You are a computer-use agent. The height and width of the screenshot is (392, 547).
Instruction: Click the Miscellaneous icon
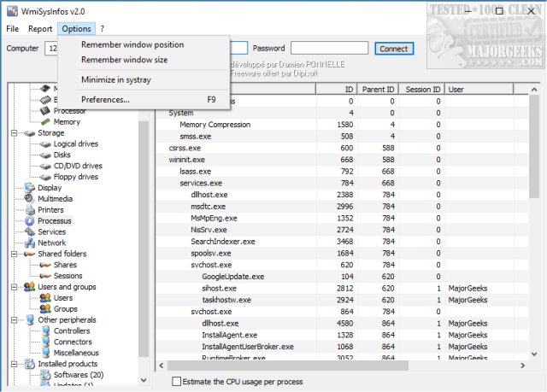click(45, 353)
